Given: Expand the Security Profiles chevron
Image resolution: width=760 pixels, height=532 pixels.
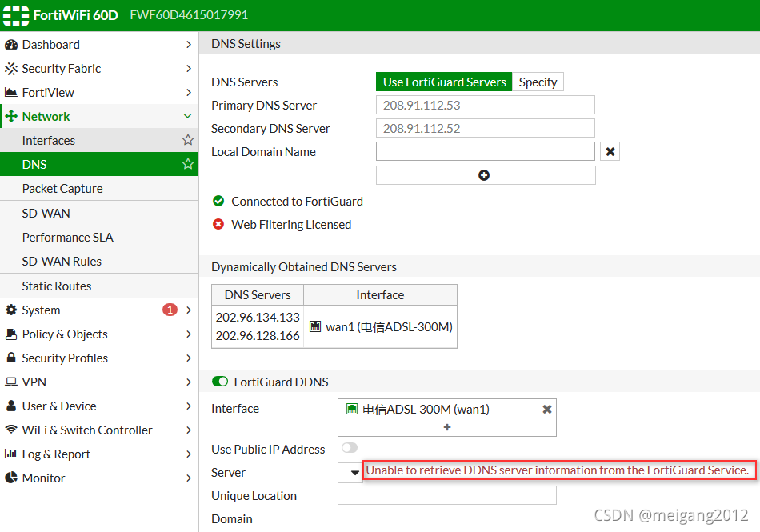Looking at the screenshot, I should pyautogui.click(x=189, y=358).
